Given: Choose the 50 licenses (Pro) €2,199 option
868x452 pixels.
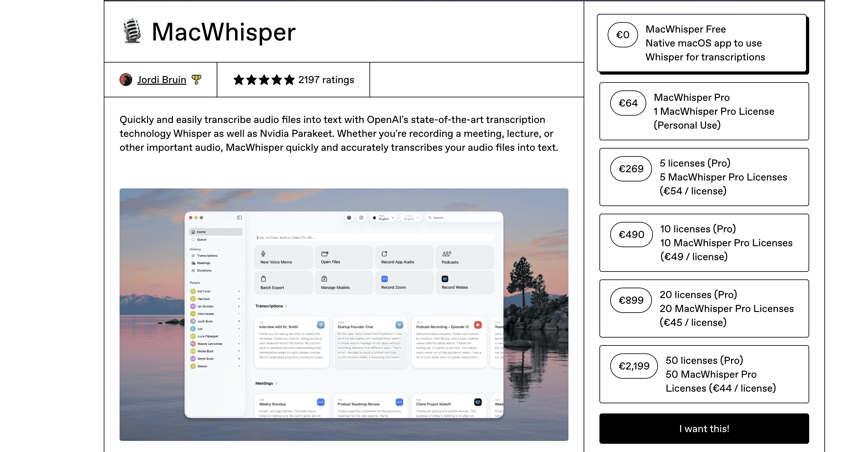Looking at the screenshot, I should 704,374.
